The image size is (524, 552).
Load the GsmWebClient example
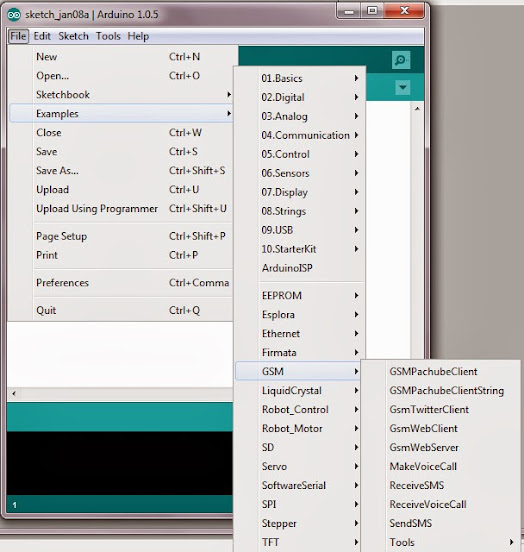click(440, 429)
